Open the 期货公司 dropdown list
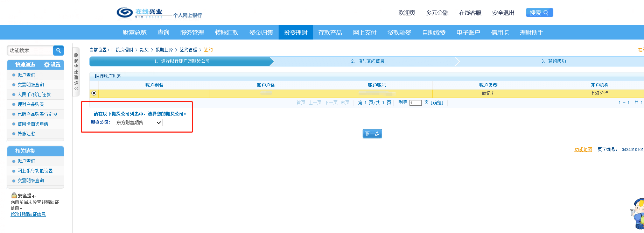The height and width of the screenshot is (233, 644). point(139,122)
